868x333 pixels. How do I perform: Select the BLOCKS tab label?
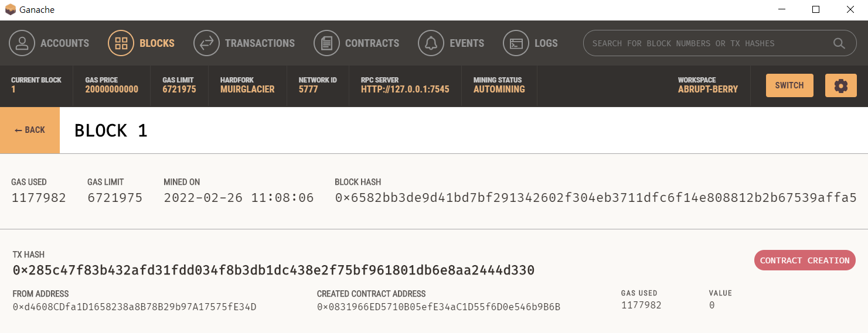coord(157,43)
